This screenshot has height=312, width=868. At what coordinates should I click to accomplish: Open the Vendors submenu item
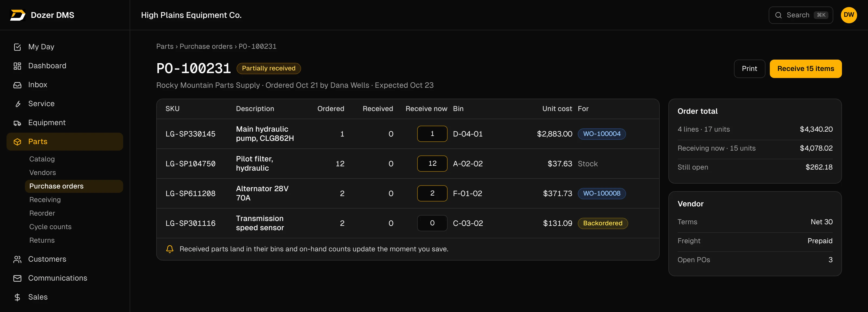tap(43, 173)
